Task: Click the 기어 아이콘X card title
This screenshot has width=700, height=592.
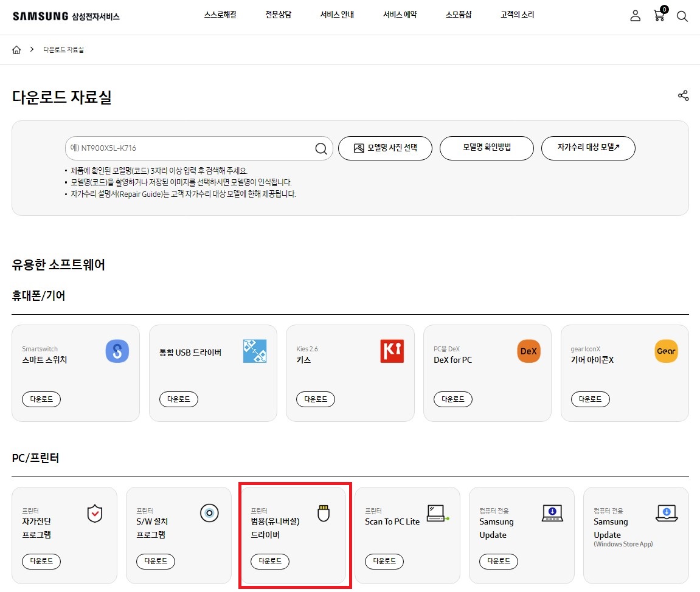Action: coord(592,360)
